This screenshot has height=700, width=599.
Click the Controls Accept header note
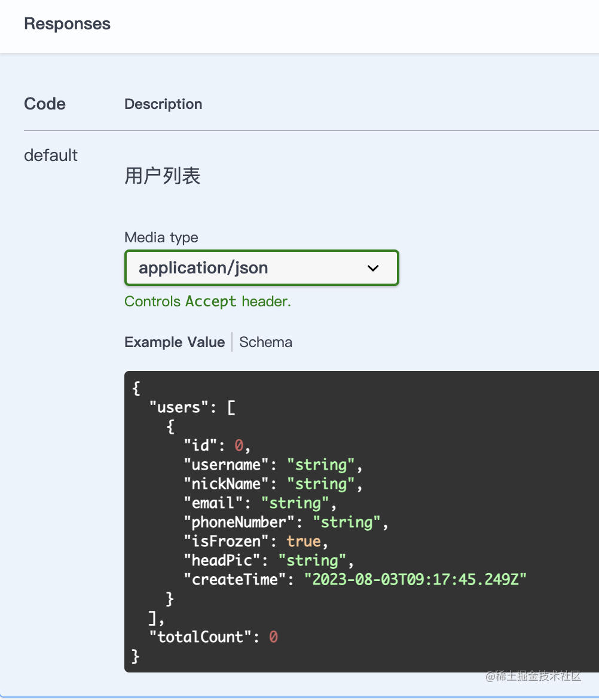pyautogui.click(x=207, y=302)
